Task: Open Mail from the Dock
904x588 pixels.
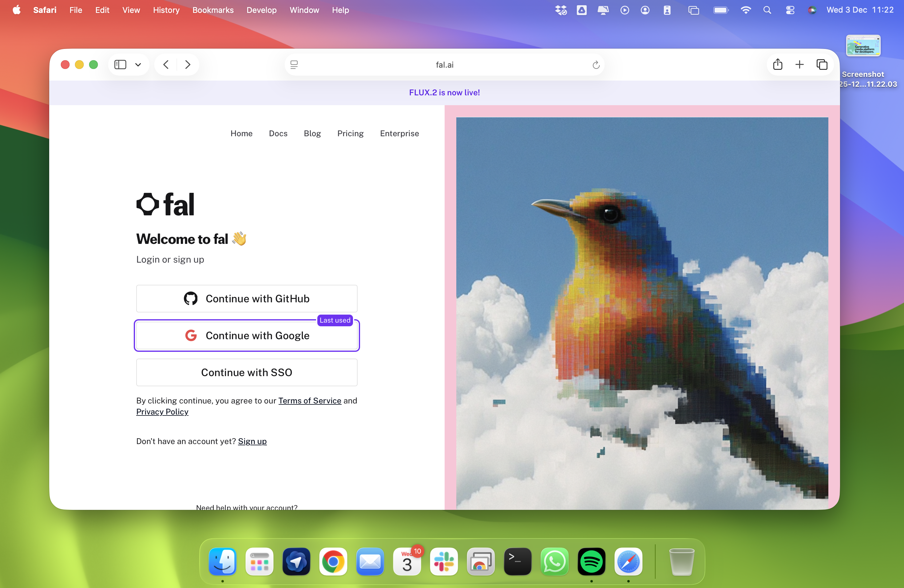Action: point(370,562)
